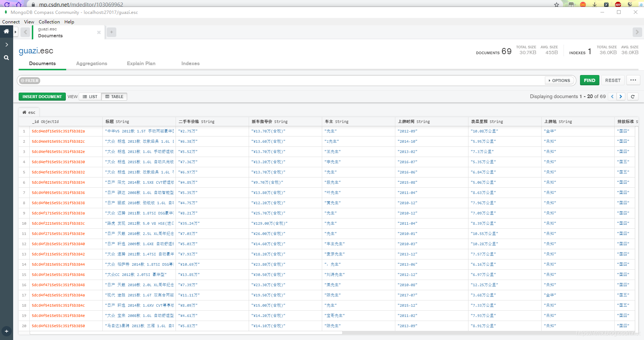Go to next page of documents

(621, 97)
